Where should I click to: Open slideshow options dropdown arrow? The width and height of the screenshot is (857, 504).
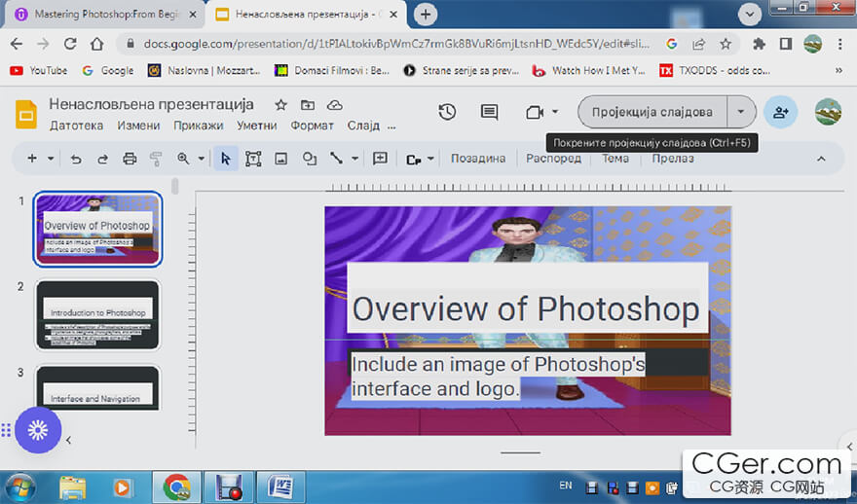pos(740,112)
